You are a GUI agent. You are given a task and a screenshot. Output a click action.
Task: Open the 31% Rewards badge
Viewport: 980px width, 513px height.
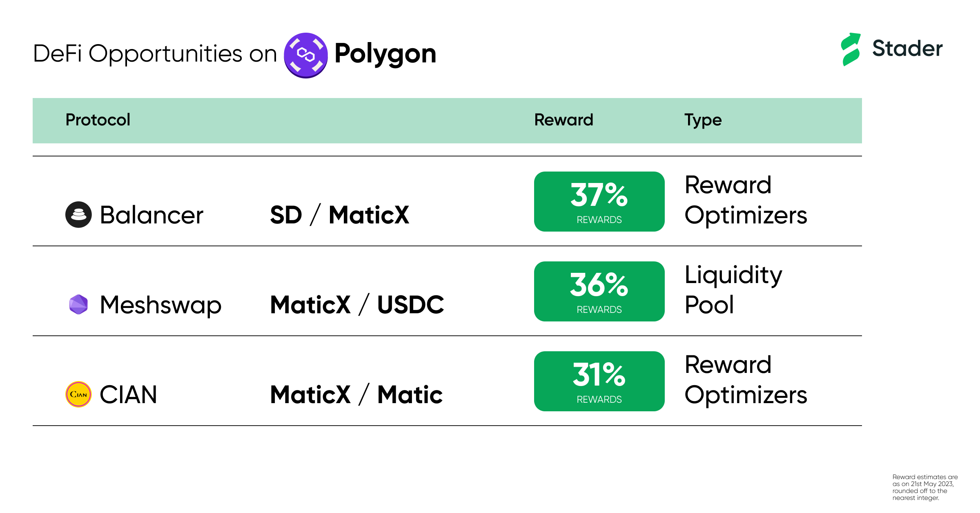click(599, 381)
